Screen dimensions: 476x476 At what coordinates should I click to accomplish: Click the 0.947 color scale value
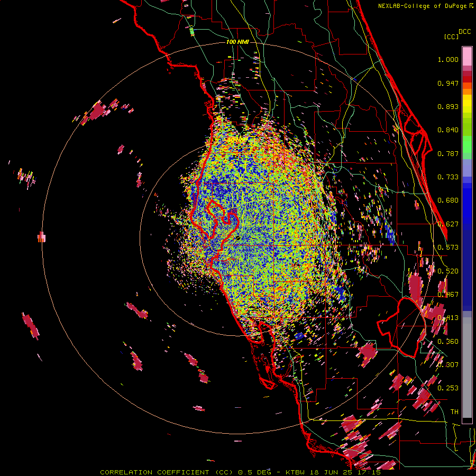pos(448,83)
